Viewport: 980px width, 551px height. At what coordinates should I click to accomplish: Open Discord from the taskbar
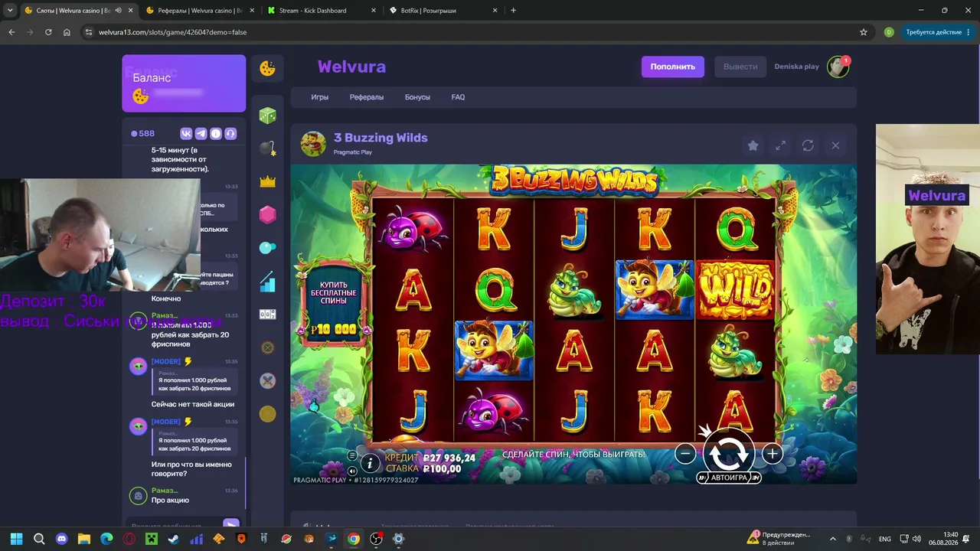(x=61, y=539)
